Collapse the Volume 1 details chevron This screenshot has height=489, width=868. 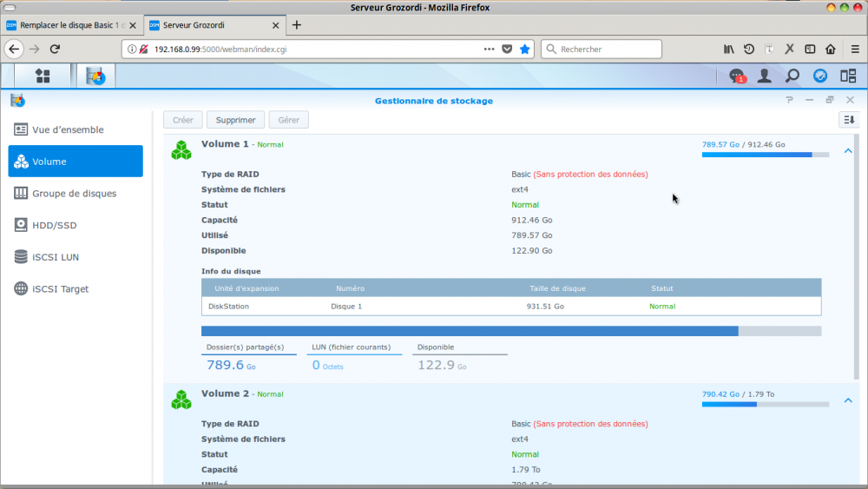[848, 150]
